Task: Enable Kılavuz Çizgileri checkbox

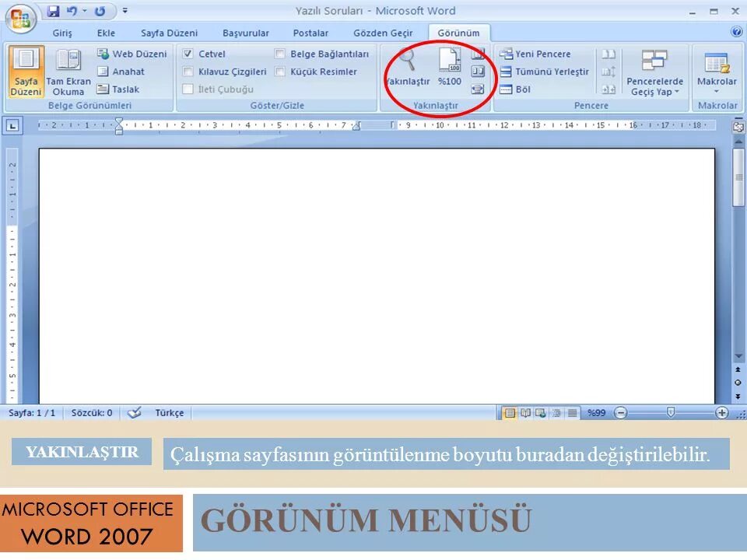Action: click(x=188, y=72)
